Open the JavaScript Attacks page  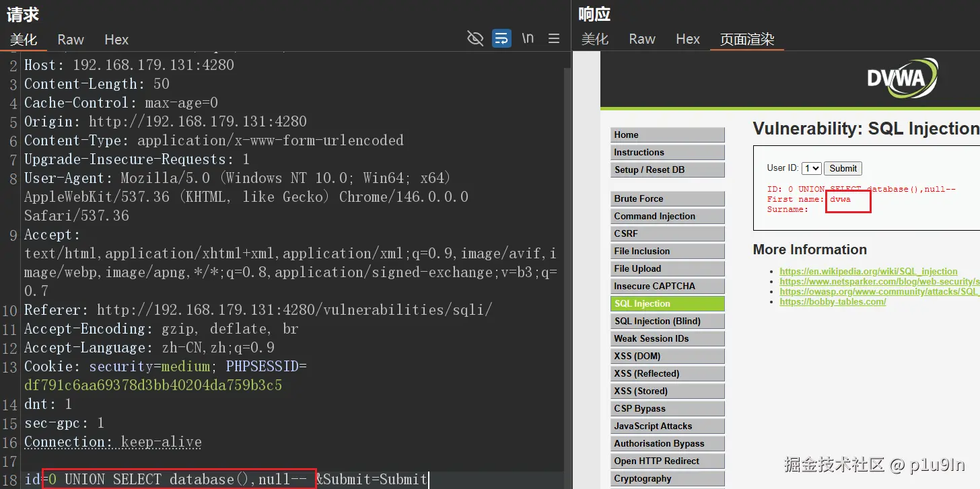(x=668, y=426)
